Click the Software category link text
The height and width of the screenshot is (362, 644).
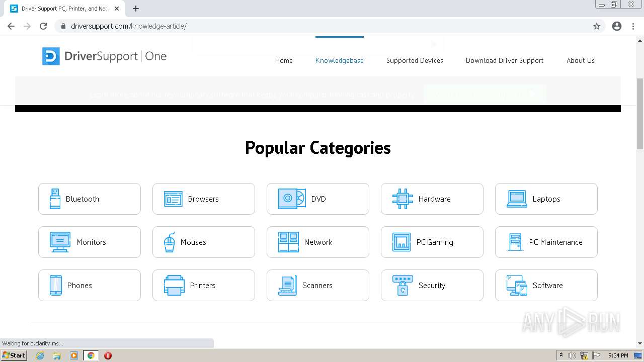click(x=548, y=286)
